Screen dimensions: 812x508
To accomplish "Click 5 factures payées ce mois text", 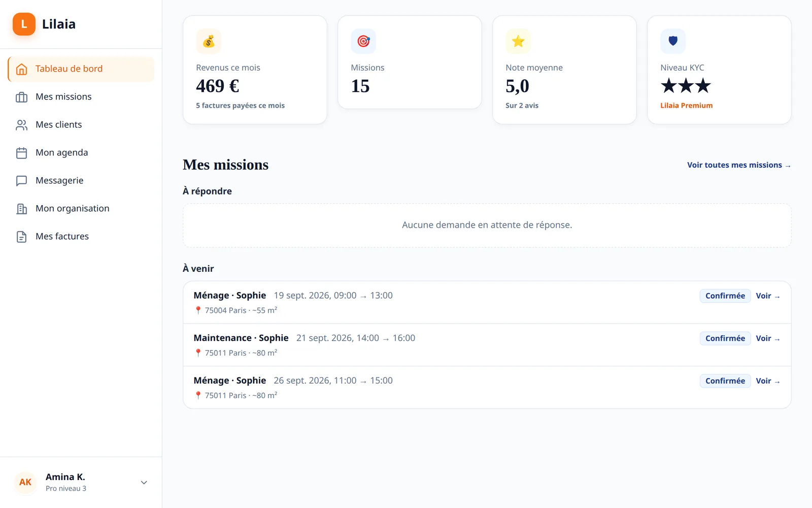I will tap(240, 106).
